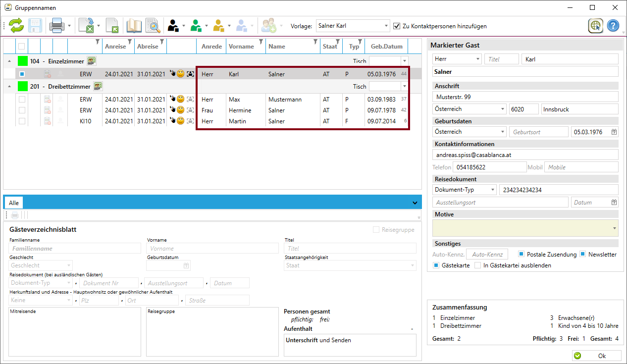627x364 pixels.
Task: Tick the row checkbox for Martin Salner
Action: point(22,121)
